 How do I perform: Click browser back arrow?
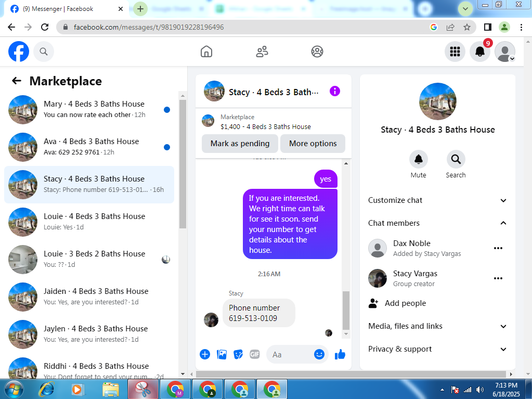pyautogui.click(x=11, y=27)
